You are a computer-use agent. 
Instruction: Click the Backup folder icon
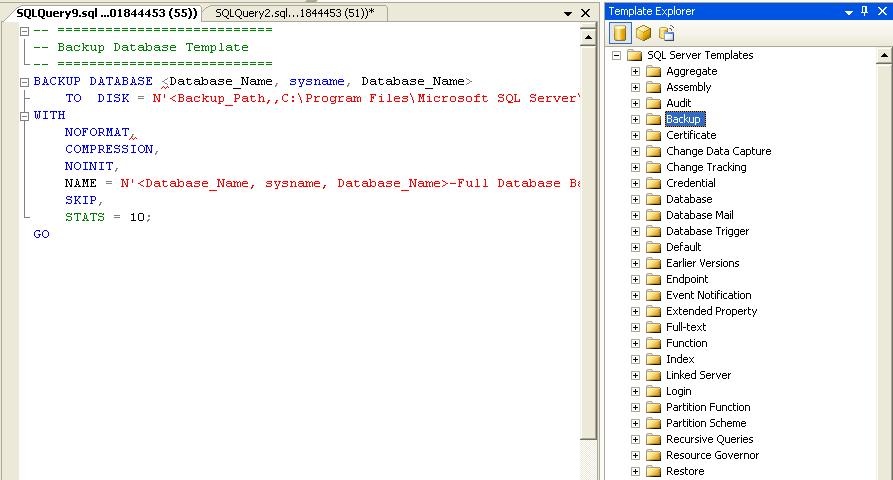point(654,119)
